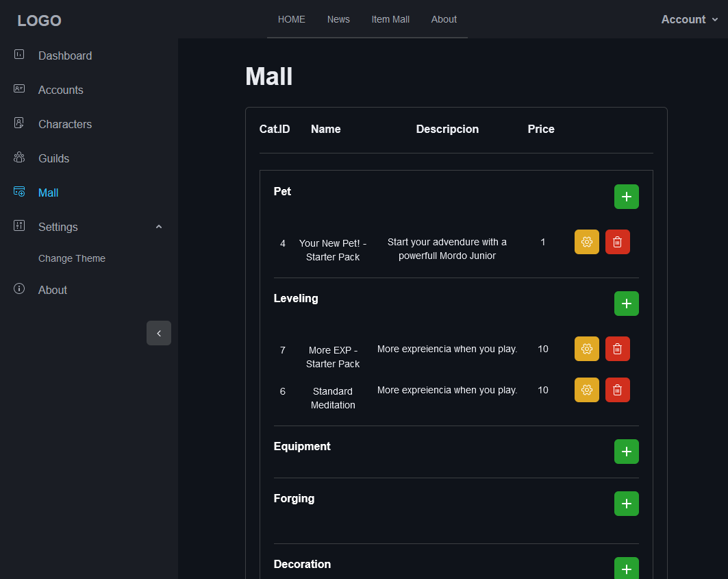The height and width of the screenshot is (579, 728).
Task: Select HOME in the top navigation
Action: pos(292,19)
